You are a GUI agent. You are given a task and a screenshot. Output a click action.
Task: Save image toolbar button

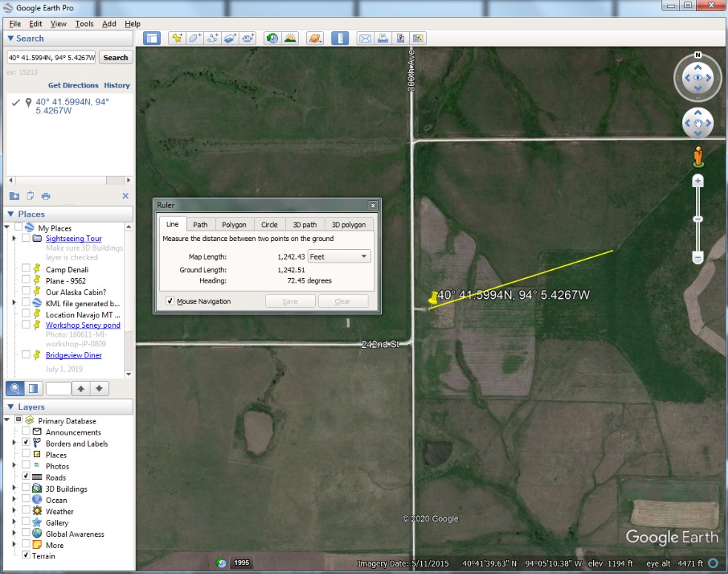tap(400, 38)
